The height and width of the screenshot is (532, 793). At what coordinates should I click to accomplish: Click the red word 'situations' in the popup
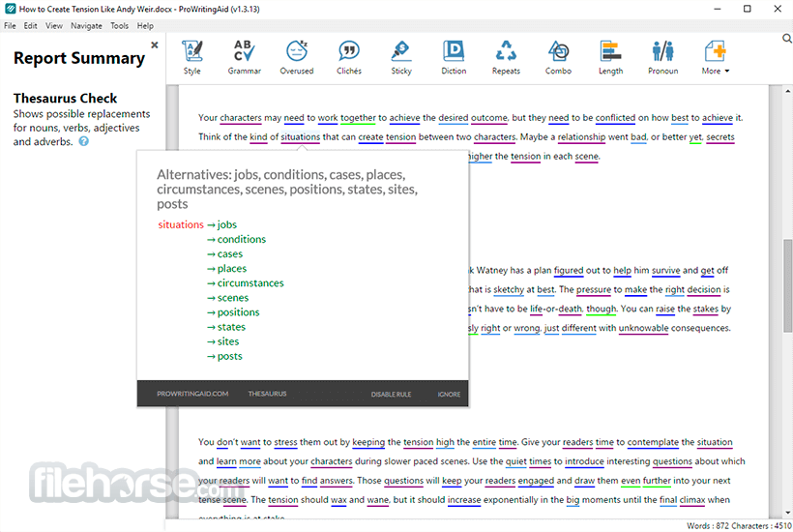coord(181,224)
